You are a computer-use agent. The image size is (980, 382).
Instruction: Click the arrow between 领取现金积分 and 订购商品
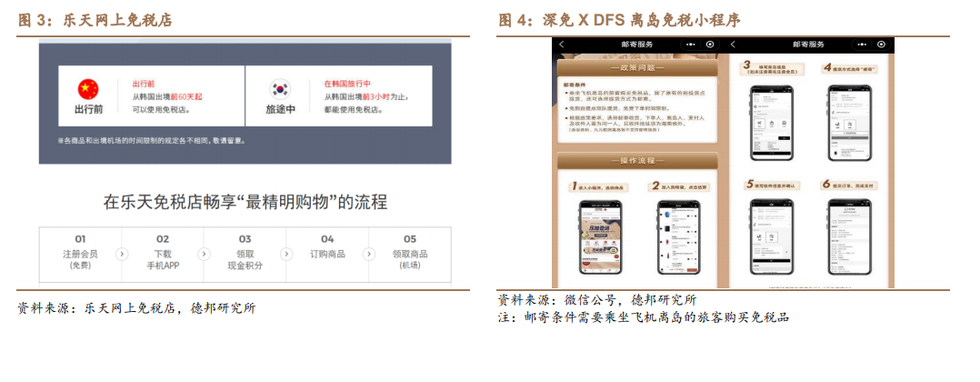(x=286, y=255)
